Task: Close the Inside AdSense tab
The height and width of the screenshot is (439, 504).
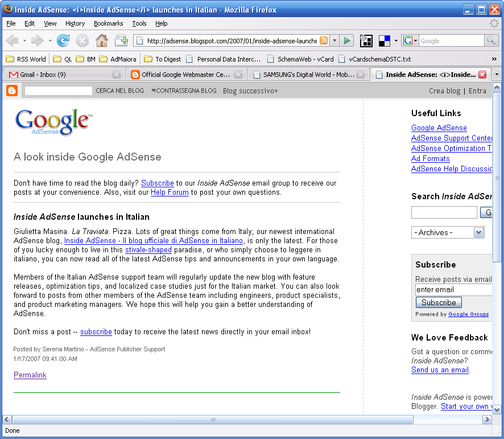Action: point(482,75)
